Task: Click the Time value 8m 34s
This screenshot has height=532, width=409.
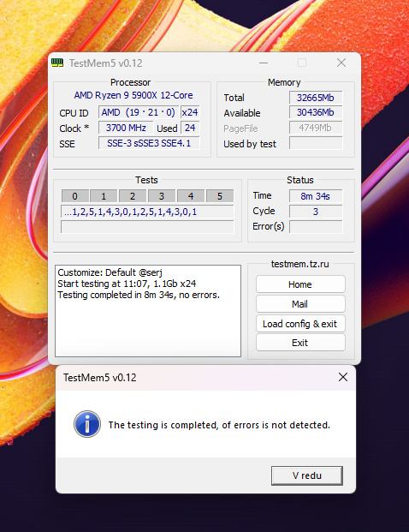Action: click(x=316, y=196)
